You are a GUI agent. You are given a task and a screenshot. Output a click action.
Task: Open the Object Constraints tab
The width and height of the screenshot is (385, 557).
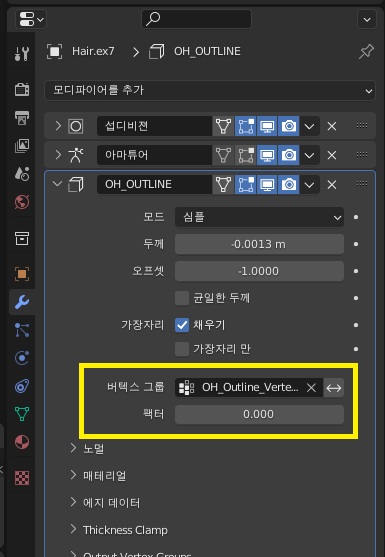[22, 386]
